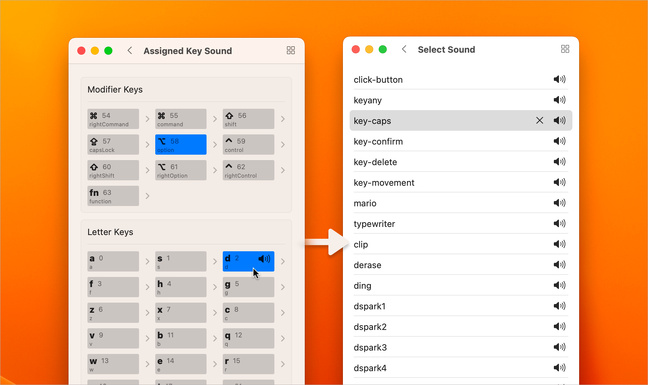Select the rightCommand 54 key tile
648x385 pixels.
coord(113,119)
